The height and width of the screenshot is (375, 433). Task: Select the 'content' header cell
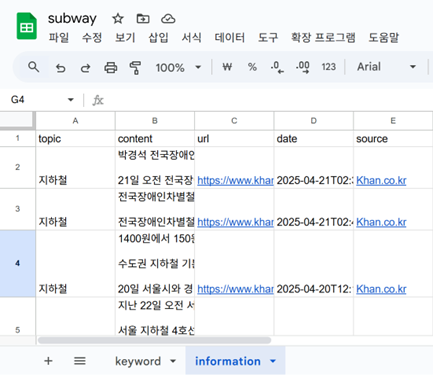155,138
